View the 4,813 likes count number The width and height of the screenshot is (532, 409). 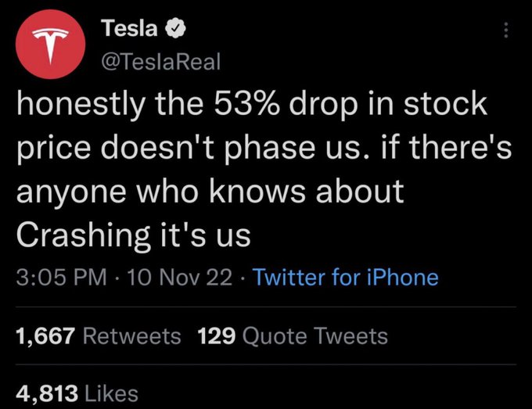pos(47,393)
